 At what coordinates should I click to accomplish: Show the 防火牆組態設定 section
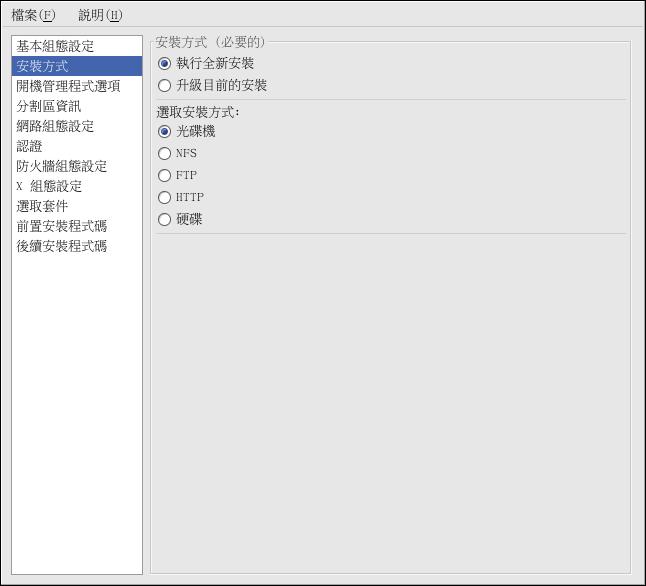(x=62, y=167)
